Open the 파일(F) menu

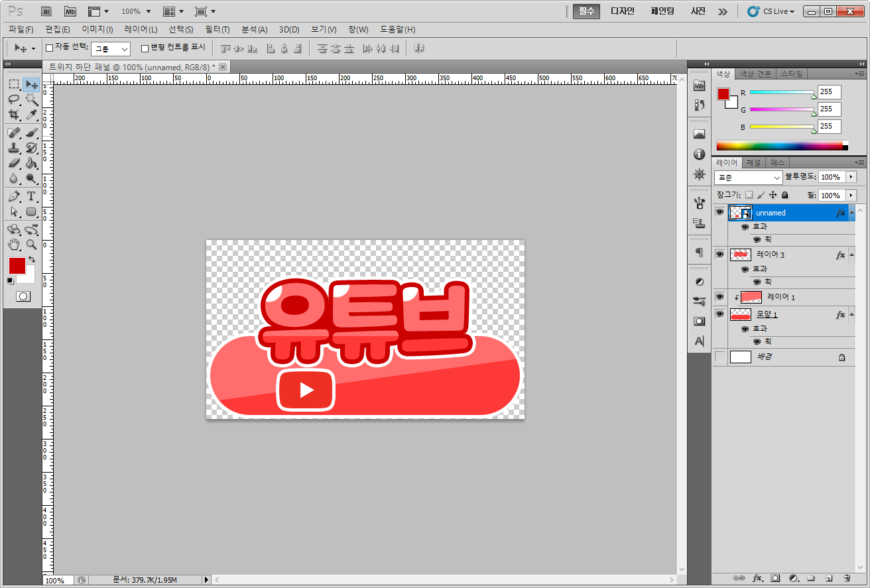[21, 30]
